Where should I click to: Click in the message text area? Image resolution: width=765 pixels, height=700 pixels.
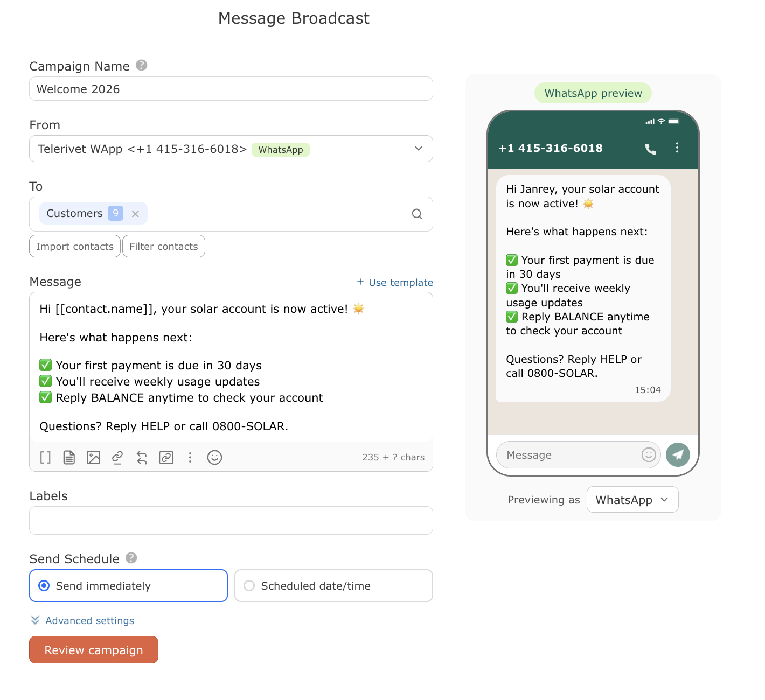[231, 367]
